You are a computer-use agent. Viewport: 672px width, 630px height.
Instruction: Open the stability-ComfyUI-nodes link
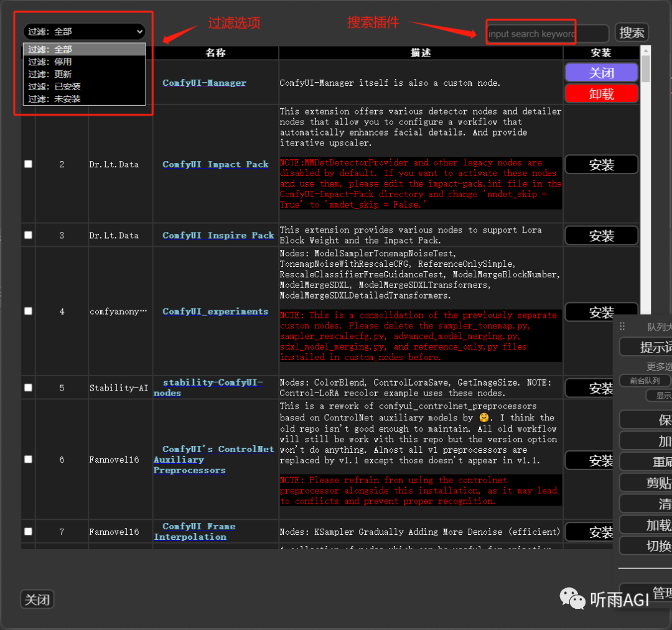click(208, 387)
